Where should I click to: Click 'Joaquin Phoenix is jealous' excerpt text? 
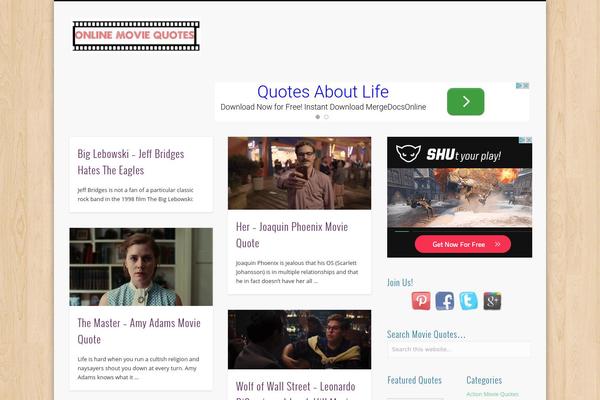tap(297, 272)
